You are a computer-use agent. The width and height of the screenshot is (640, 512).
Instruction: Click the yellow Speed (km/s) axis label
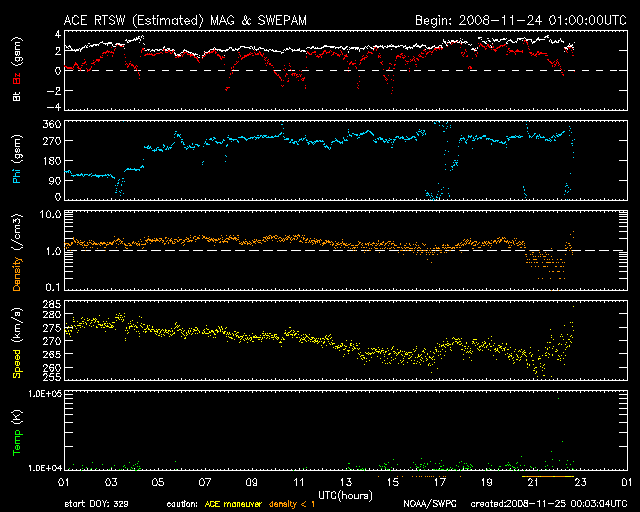pyautogui.click(x=17, y=340)
